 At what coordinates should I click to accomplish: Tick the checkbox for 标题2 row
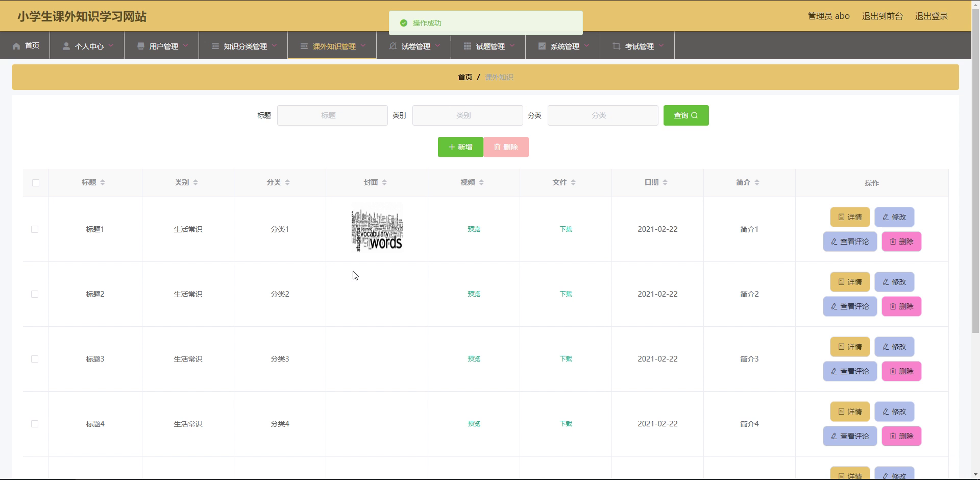pyautogui.click(x=35, y=294)
